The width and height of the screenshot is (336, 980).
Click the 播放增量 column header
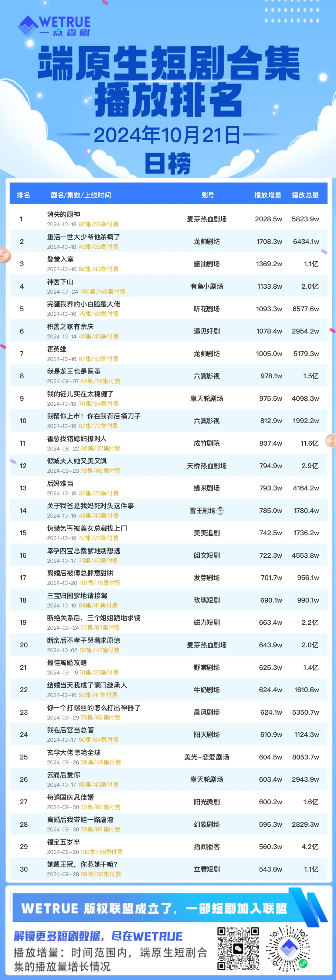tap(268, 195)
